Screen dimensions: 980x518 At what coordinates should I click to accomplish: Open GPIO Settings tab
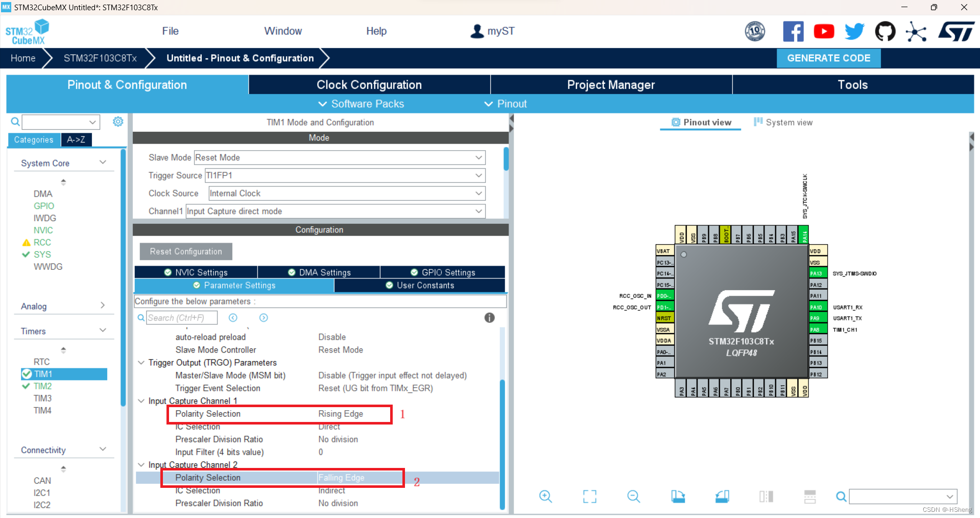(x=443, y=272)
